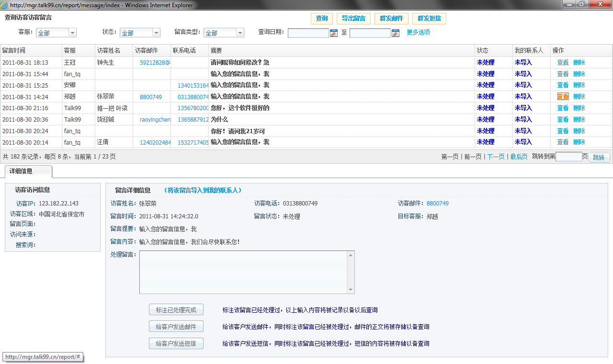Expand the 客服 dropdown

tap(57, 33)
